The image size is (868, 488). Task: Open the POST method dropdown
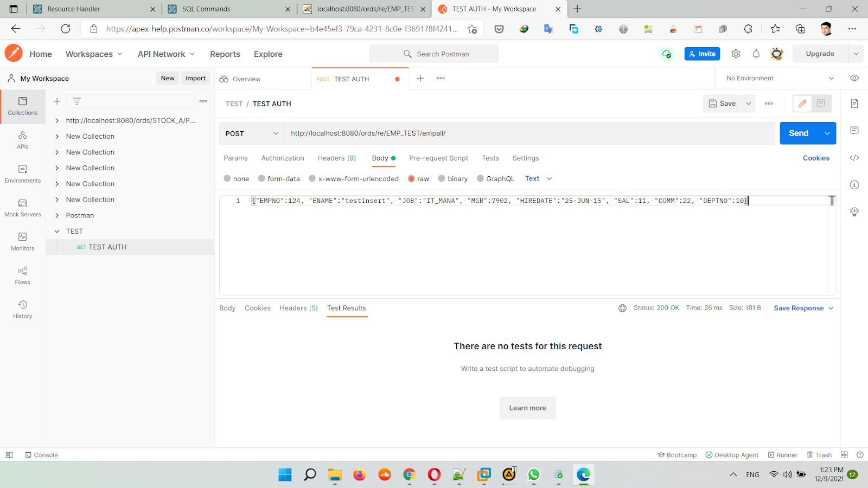tap(252, 133)
